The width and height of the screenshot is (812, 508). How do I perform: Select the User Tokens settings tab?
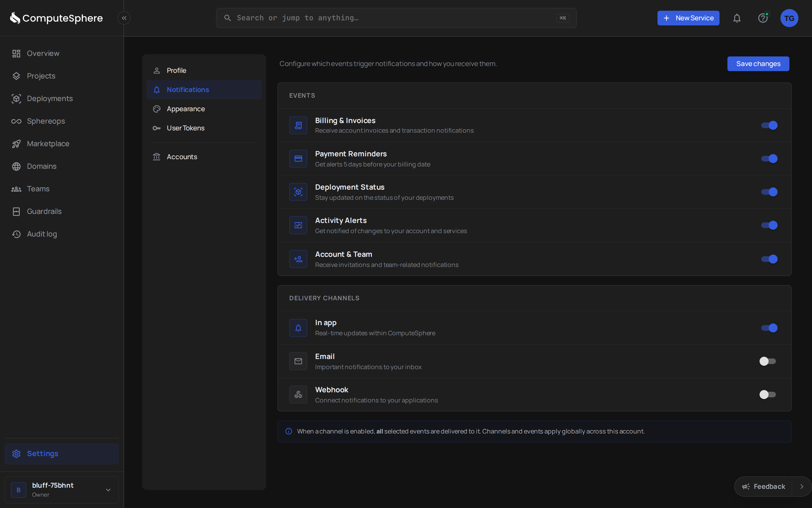pos(204,128)
